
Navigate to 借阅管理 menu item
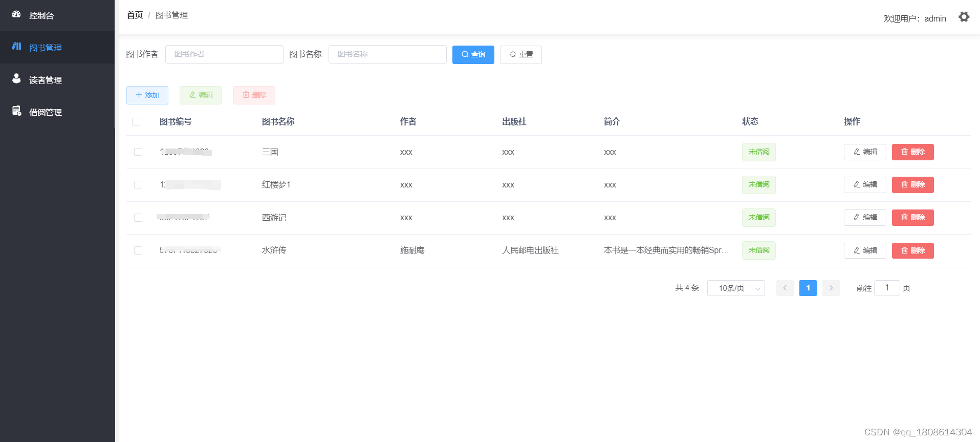click(46, 112)
